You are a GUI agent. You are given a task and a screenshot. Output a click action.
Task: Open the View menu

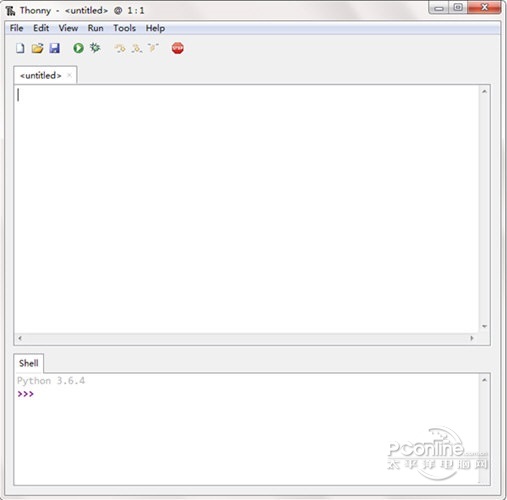coord(68,28)
